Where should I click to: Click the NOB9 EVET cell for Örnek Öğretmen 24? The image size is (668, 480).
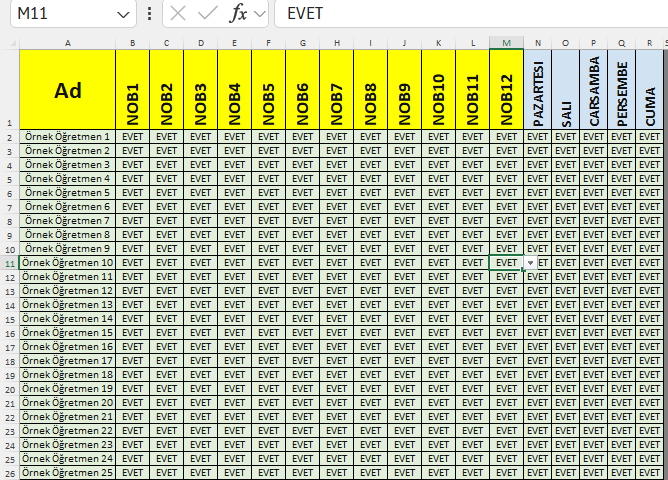(404, 459)
